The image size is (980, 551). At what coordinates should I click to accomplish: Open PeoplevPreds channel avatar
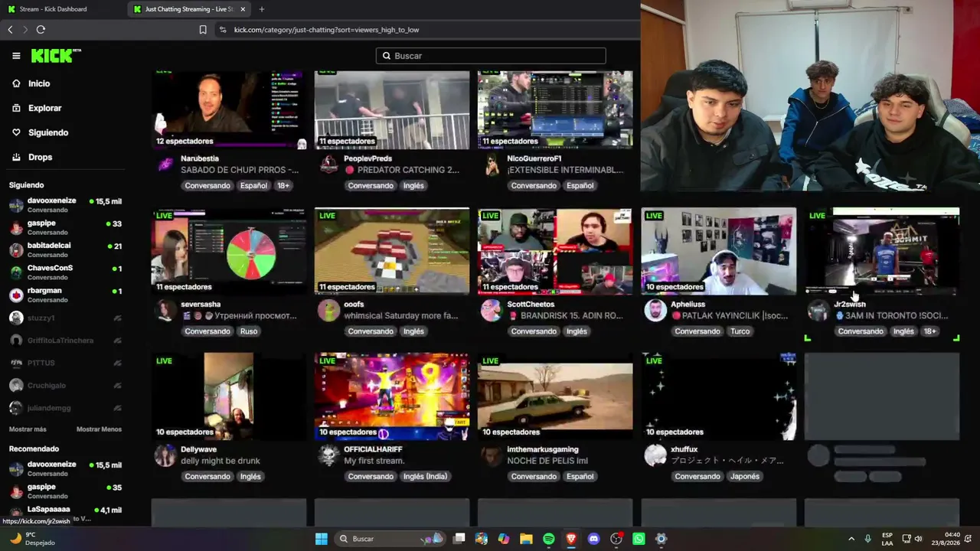[x=328, y=165]
